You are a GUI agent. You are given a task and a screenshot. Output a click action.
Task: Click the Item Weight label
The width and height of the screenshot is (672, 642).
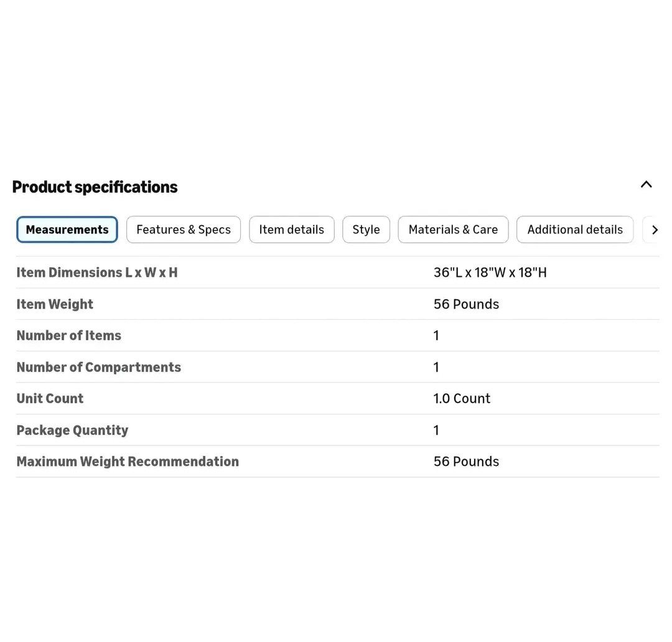tap(55, 304)
